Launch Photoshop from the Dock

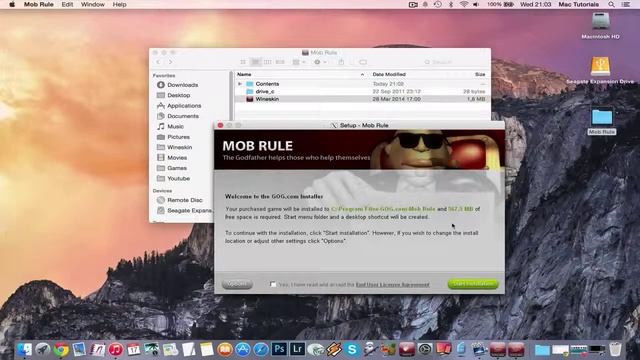tap(279, 349)
